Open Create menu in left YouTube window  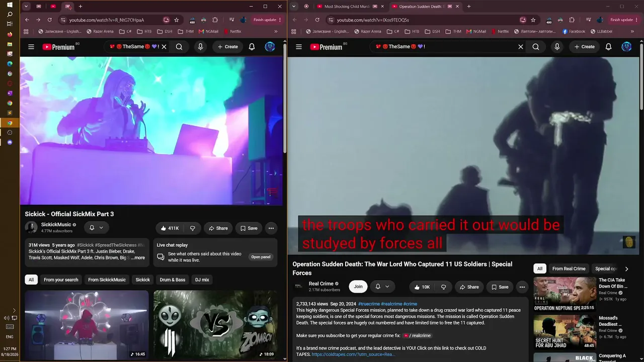pos(227,47)
